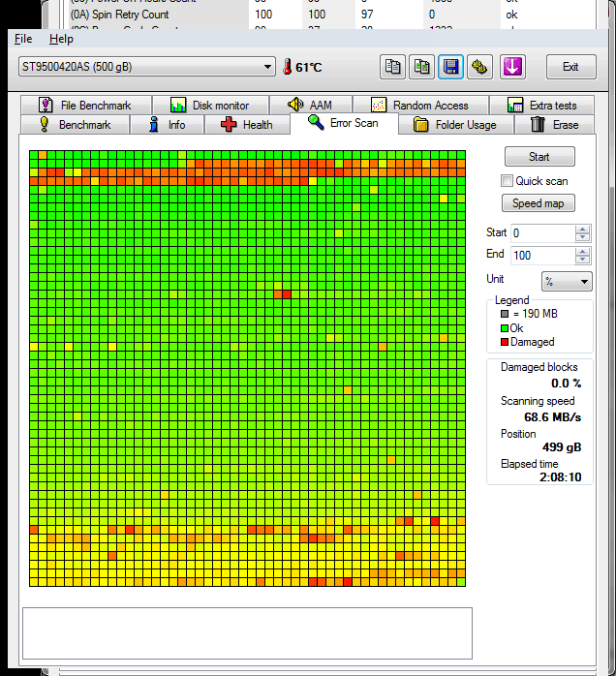Click the 0.0 % damaged blocks value
This screenshot has height=676, width=616.
(x=566, y=384)
